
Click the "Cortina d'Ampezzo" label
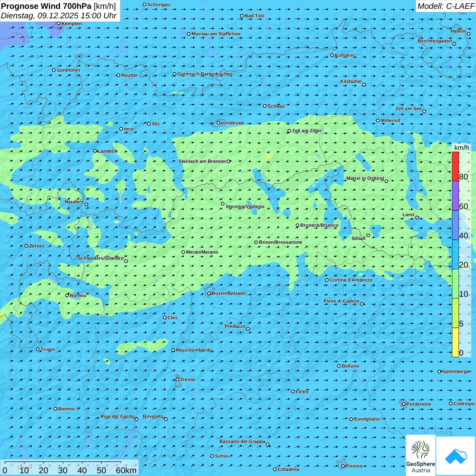click(351, 280)
